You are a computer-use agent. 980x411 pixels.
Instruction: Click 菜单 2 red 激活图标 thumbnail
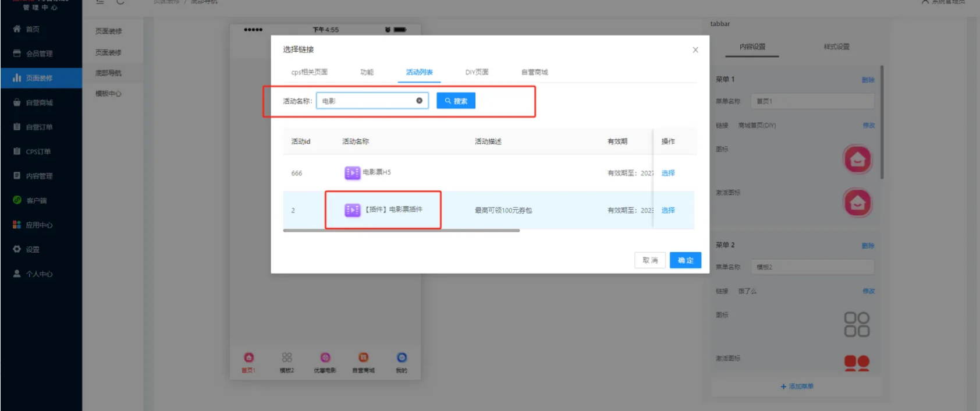click(857, 363)
